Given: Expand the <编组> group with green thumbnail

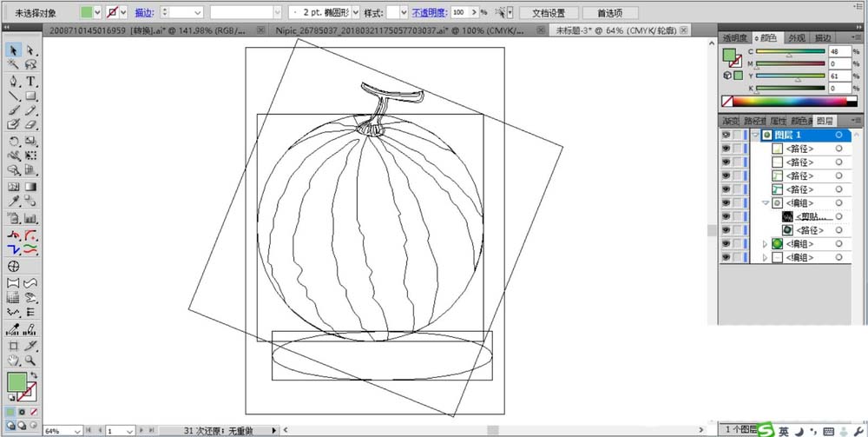Looking at the screenshot, I should point(766,244).
